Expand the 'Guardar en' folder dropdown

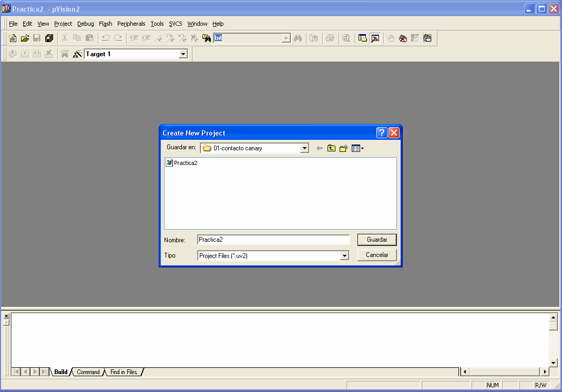(x=304, y=149)
